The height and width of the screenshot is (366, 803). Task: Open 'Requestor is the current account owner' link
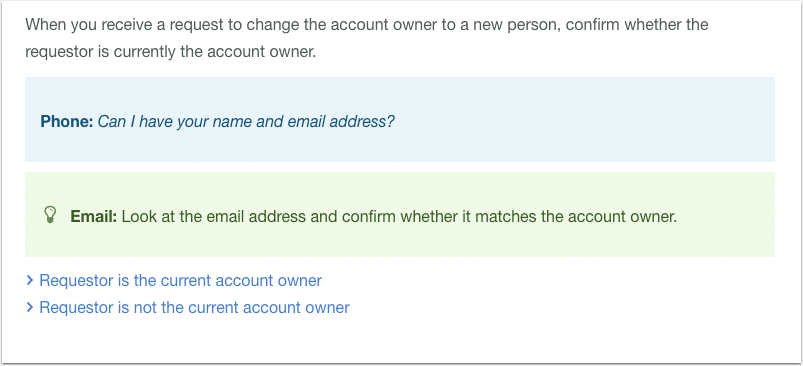click(x=180, y=281)
